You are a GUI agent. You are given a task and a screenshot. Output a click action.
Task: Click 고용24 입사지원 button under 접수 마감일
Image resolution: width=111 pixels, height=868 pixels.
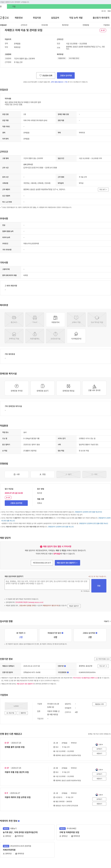16,503
